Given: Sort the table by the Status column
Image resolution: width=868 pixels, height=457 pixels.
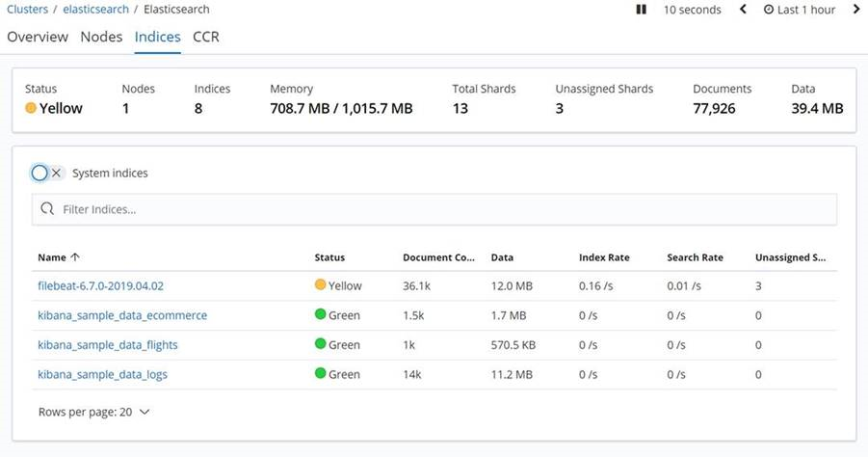Looking at the screenshot, I should tap(329, 257).
